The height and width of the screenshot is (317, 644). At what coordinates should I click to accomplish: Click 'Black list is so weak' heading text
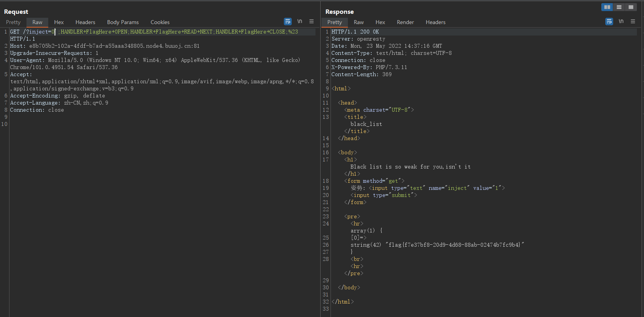(x=410, y=167)
